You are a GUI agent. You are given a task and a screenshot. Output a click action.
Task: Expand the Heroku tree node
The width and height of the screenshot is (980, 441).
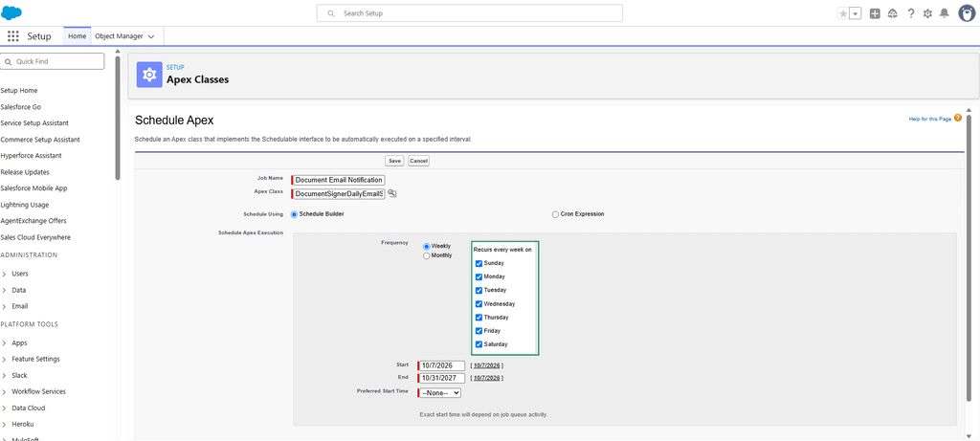[5, 425]
